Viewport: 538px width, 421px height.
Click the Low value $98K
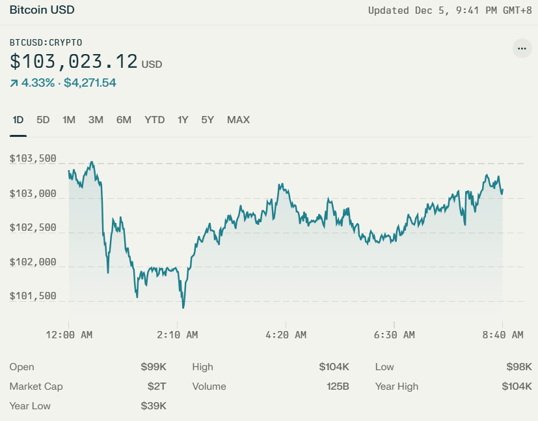point(519,367)
